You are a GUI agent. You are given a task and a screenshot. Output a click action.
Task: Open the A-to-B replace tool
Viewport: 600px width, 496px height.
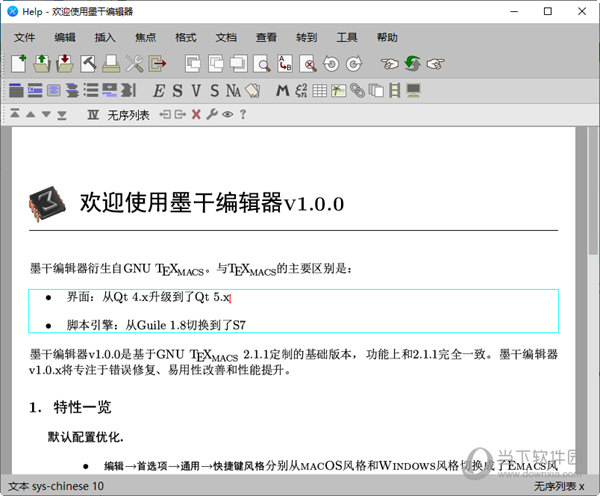285,64
